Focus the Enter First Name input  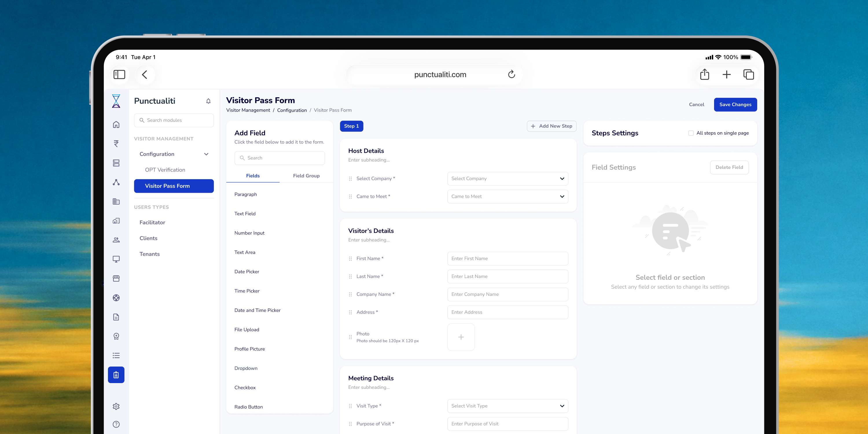tap(507, 258)
